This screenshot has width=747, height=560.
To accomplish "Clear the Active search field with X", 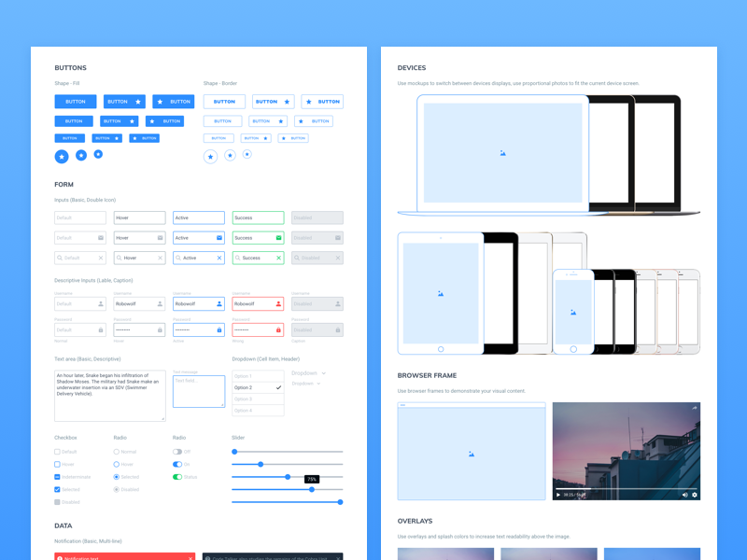I will click(219, 258).
